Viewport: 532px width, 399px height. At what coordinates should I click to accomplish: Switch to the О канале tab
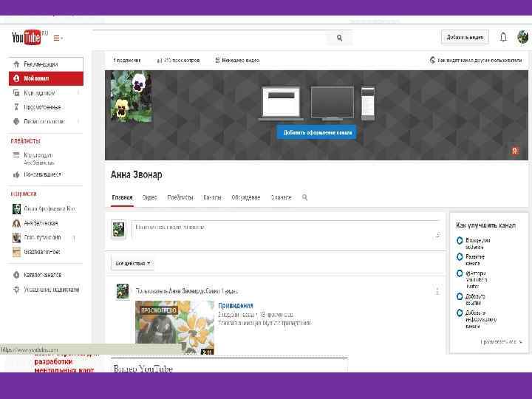point(281,197)
